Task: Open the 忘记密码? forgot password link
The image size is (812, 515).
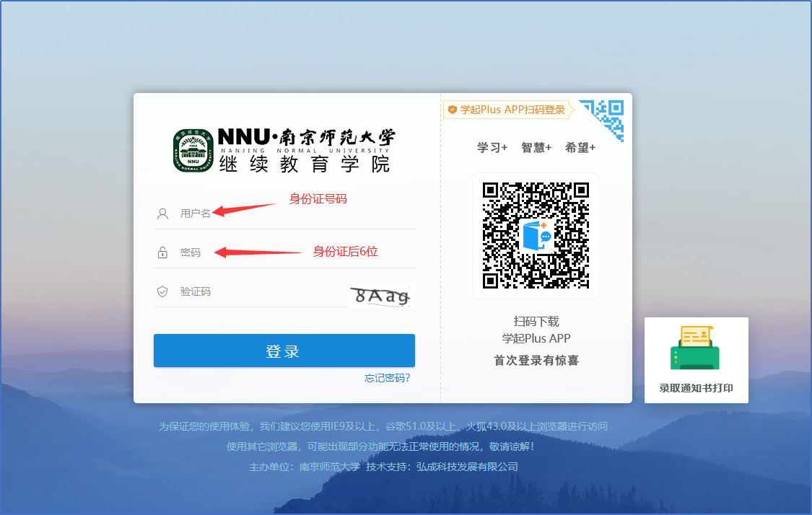Action: click(388, 379)
